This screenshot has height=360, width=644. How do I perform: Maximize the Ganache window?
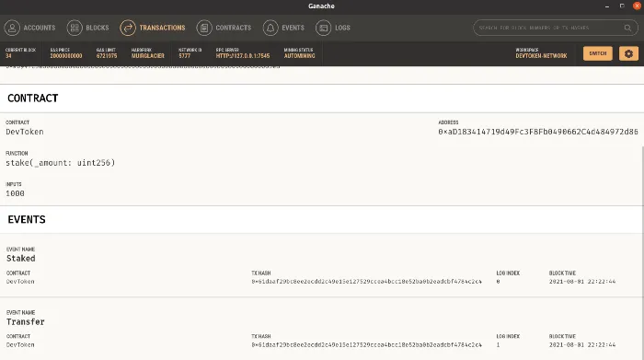[622, 6]
